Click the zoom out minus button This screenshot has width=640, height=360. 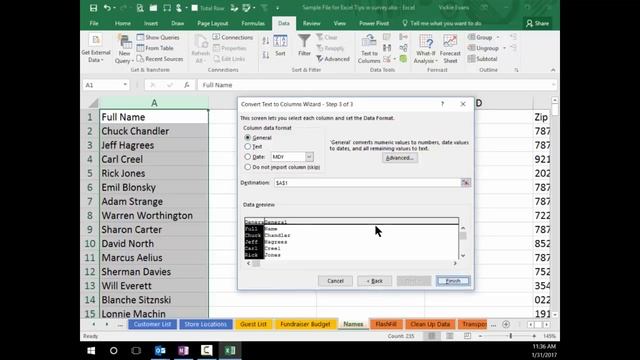click(480, 336)
